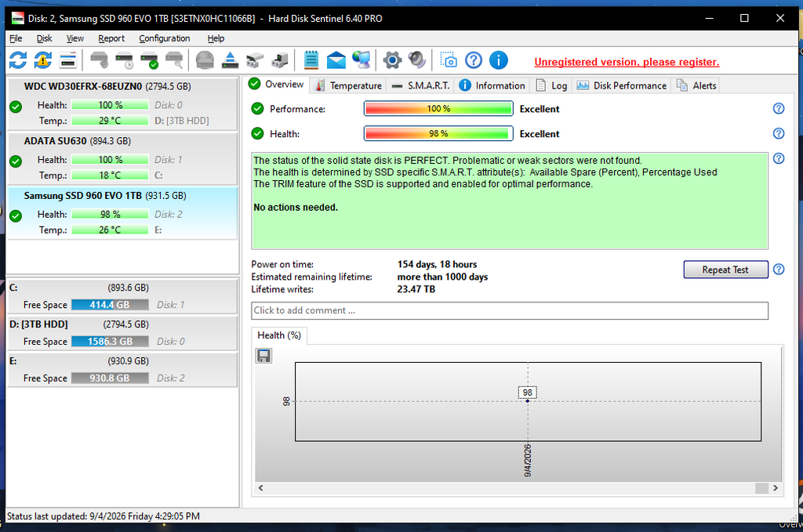Click help icon beside Performance row
This screenshot has height=532, width=803.
pos(779,108)
